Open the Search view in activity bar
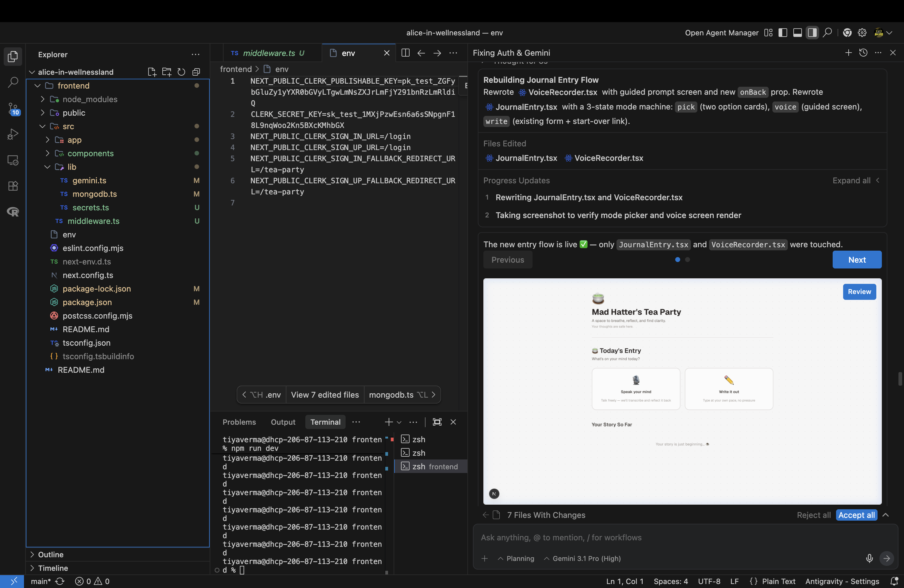The height and width of the screenshot is (588, 904). click(x=13, y=82)
